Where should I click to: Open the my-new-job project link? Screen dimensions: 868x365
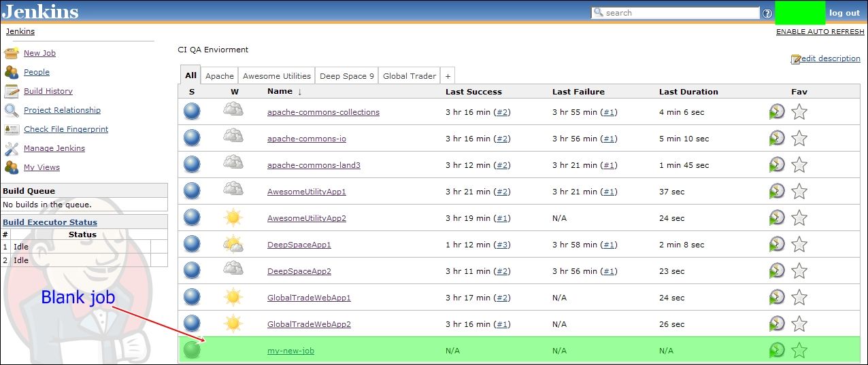pos(290,351)
